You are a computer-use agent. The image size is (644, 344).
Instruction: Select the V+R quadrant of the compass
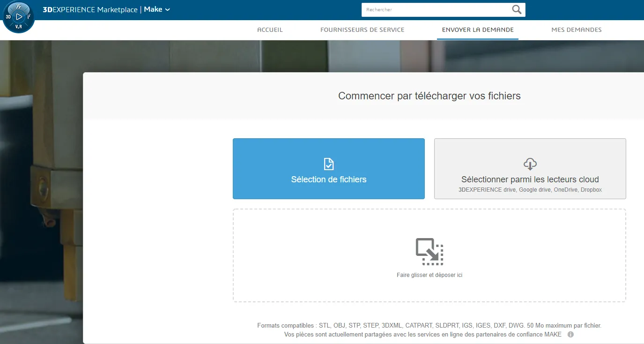pos(19,27)
